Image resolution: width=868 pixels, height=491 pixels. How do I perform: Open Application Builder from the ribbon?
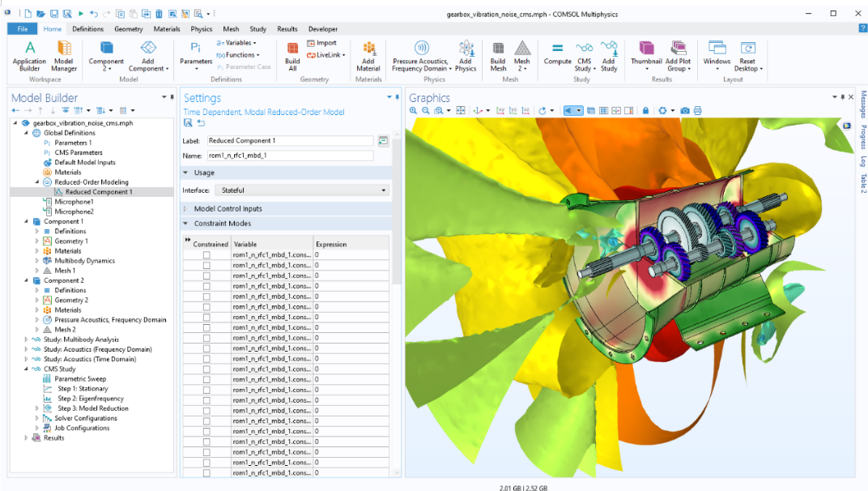tap(29, 56)
